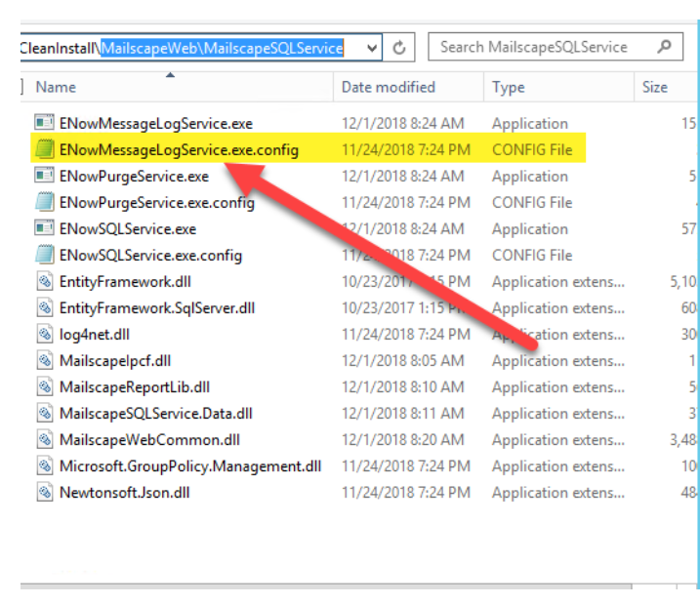Select the file name MailscapeSQLService.Data.dll
700x605 pixels.
(156, 413)
